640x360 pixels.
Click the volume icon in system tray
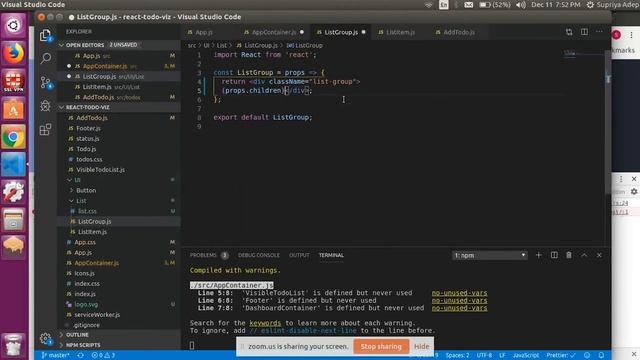[x=521, y=4]
